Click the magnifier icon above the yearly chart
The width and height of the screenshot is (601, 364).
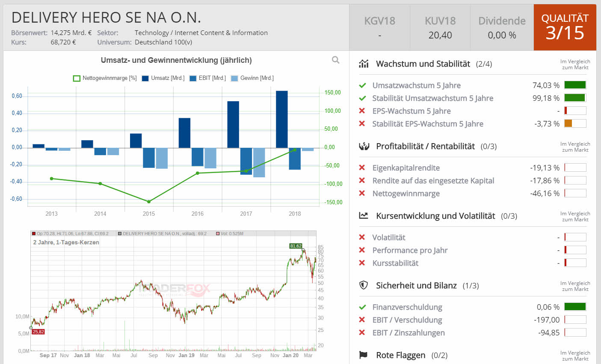[336, 60]
